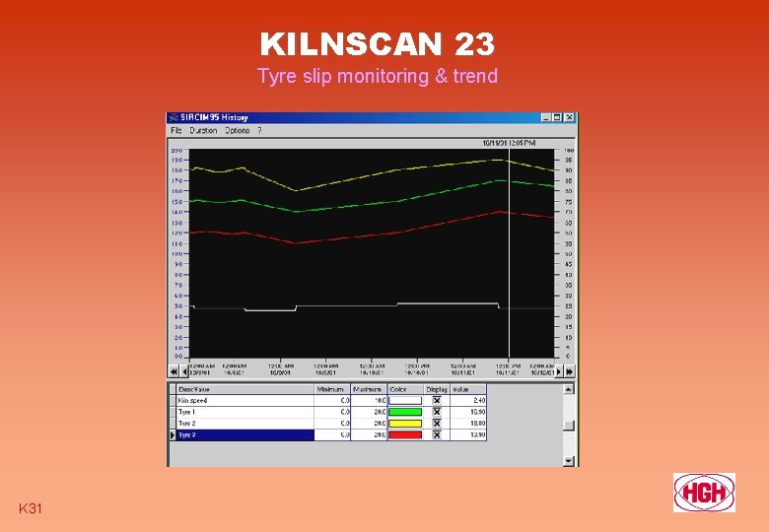Click table scrollbar down arrow
The height and width of the screenshot is (532, 769).
click(569, 460)
